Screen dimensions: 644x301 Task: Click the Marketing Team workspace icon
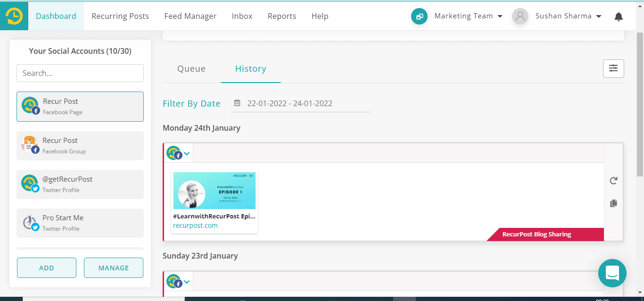click(419, 17)
